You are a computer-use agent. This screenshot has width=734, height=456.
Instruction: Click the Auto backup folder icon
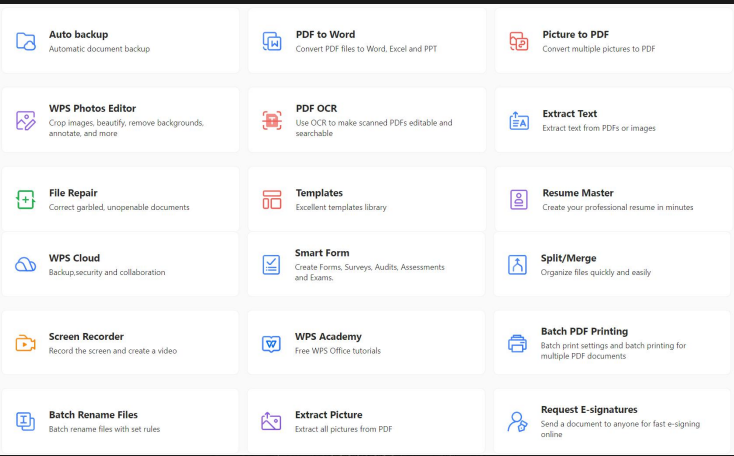(x=26, y=41)
